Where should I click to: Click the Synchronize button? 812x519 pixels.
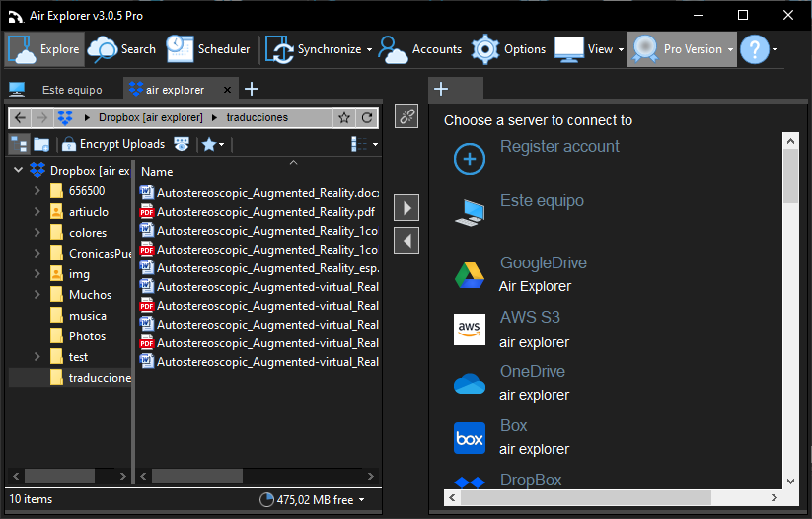point(314,49)
